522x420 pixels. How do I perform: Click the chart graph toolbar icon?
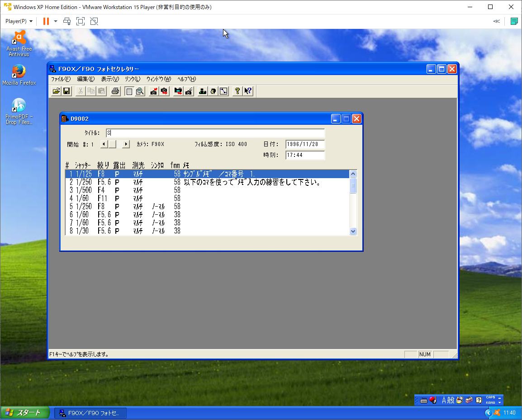[223, 91]
